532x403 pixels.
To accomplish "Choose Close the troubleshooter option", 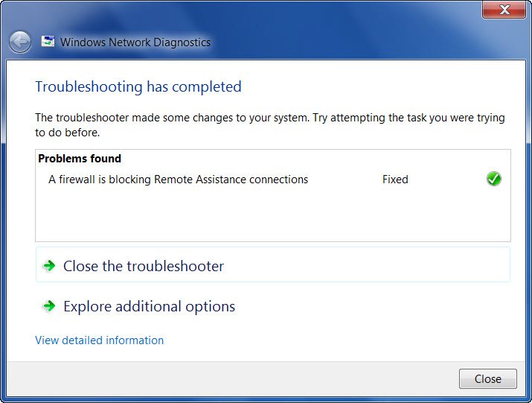I will tap(273, 265).
